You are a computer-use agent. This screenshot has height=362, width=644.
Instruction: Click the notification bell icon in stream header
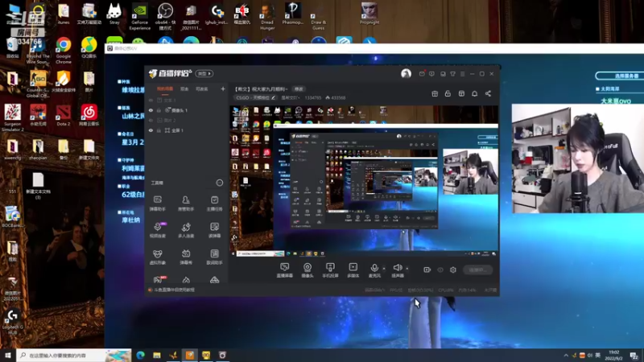[x=474, y=93]
